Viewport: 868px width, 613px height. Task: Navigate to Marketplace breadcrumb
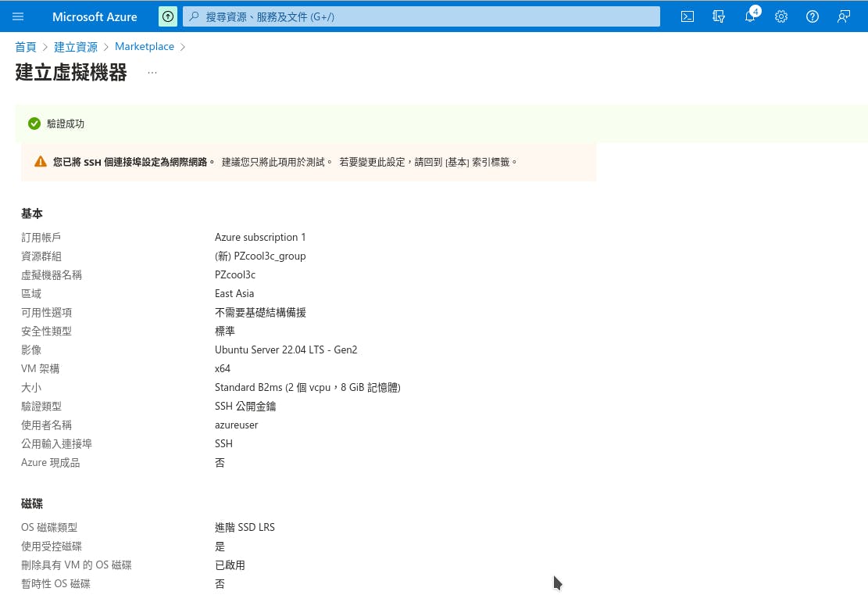pos(145,47)
